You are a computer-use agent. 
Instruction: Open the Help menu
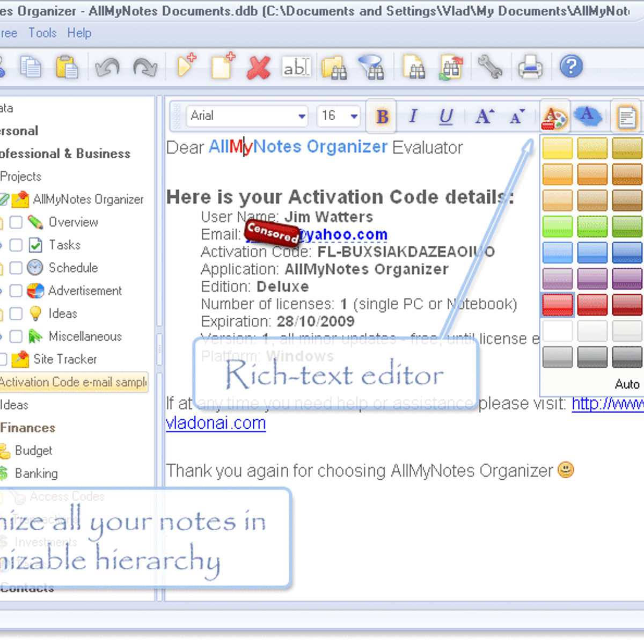(x=79, y=33)
